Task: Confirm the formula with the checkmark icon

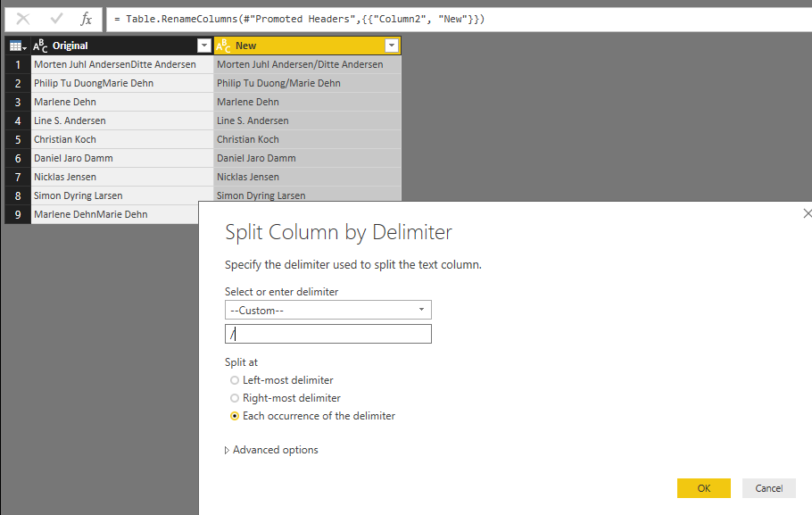Action: (x=56, y=19)
